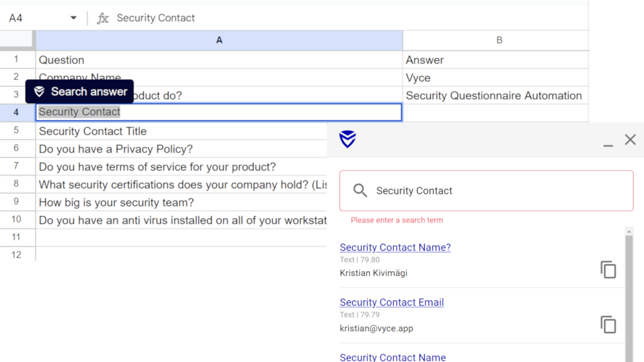The width and height of the screenshot is (644, 362).
Task: Click the magnifier search icon
Action: [x=360, y=190]
